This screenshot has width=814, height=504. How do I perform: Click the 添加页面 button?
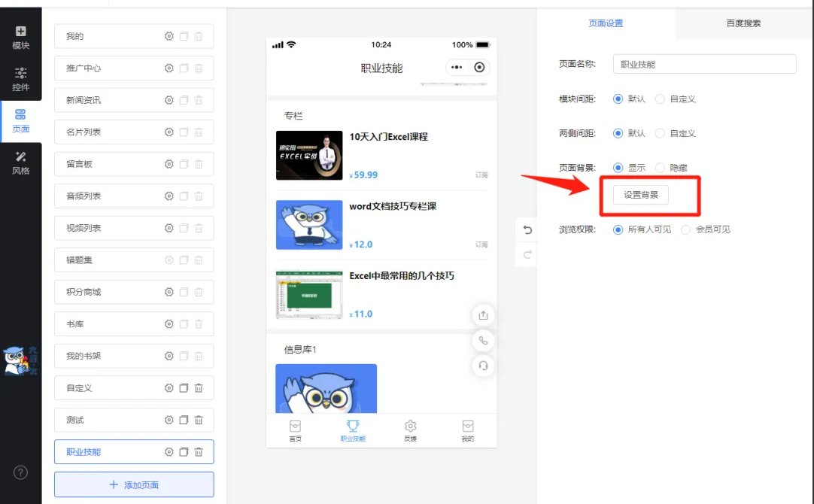point(134,484)
